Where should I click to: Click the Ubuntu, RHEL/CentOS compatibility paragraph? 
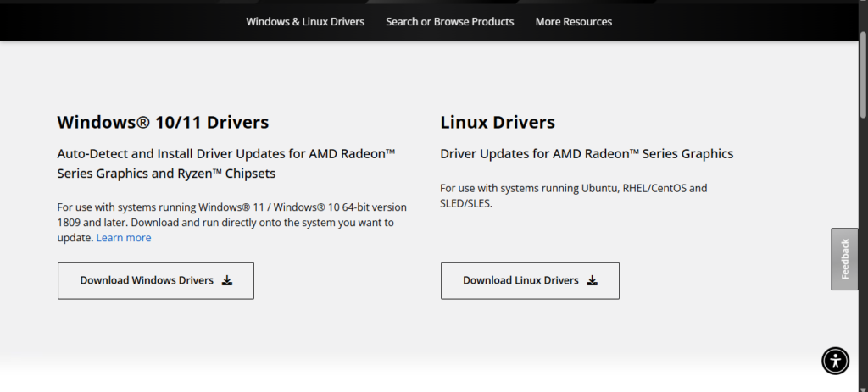click(573, 188)
